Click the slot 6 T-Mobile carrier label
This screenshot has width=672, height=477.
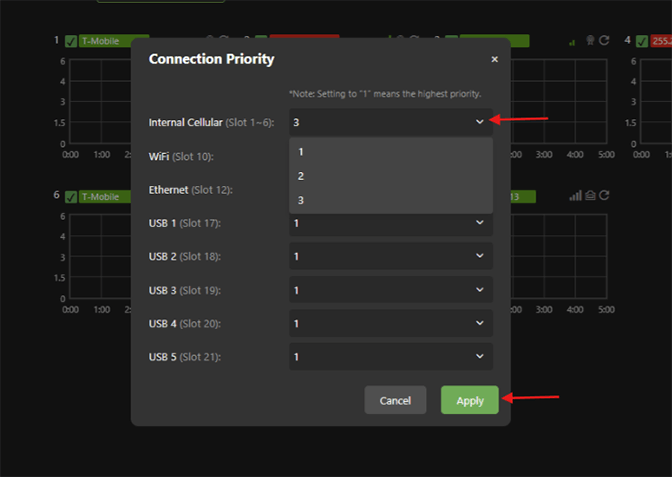tap(105, 197)
